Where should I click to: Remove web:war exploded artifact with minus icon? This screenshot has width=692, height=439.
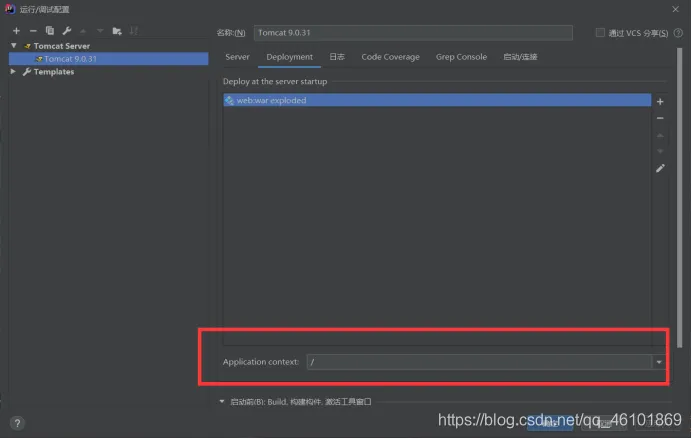point(660,118)
